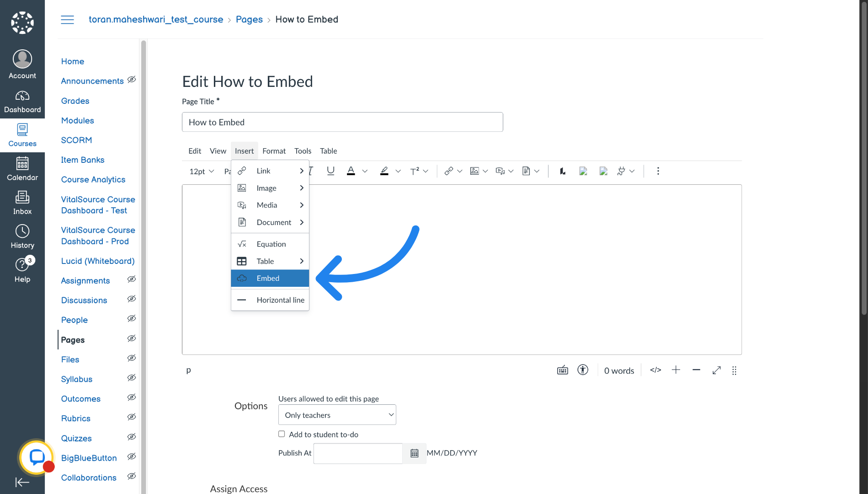The width and height of the screenshot is (868, 494).
Task: Toggle visibility icon next to Quizzes
Action: pyautogui.click(x=132, y=437)
